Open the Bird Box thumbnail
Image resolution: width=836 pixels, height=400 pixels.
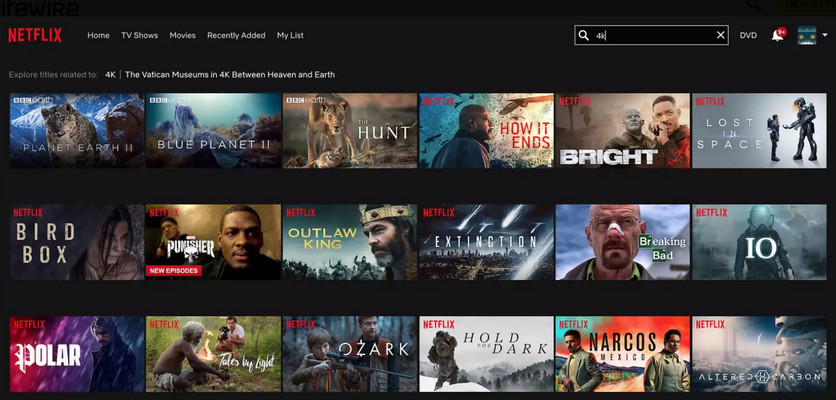click(x=77, y=242)
